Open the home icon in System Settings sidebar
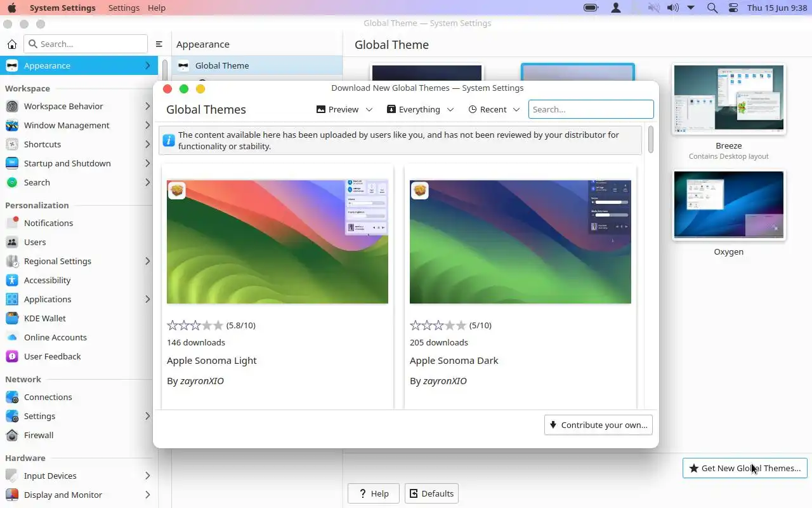This screenshot has height=508, width=812. (11, 44)
